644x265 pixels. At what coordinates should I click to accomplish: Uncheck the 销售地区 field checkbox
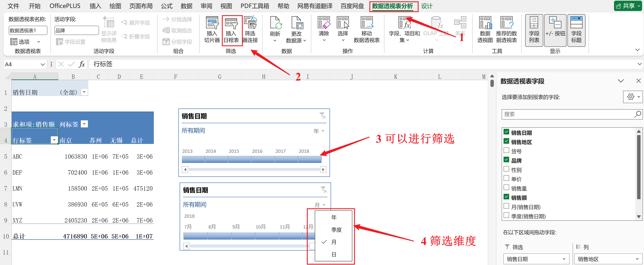pyautogui.click(x=506, y=141)
